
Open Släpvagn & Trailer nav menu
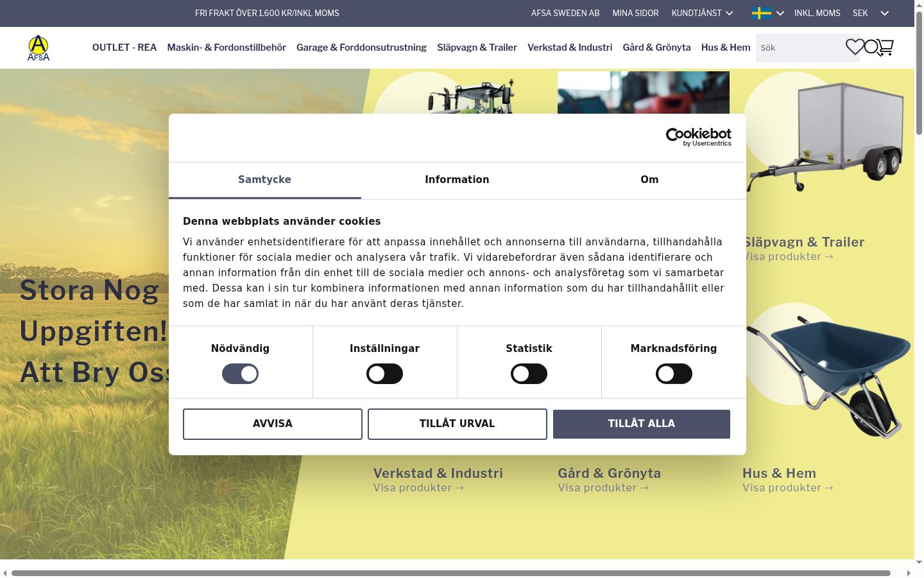click(x=477, y=48)
